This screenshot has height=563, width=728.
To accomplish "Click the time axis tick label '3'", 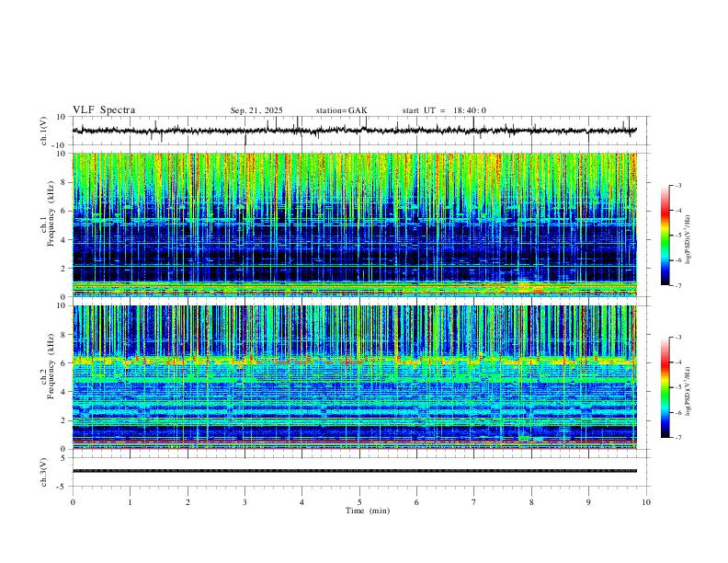I will coord(245,502).
